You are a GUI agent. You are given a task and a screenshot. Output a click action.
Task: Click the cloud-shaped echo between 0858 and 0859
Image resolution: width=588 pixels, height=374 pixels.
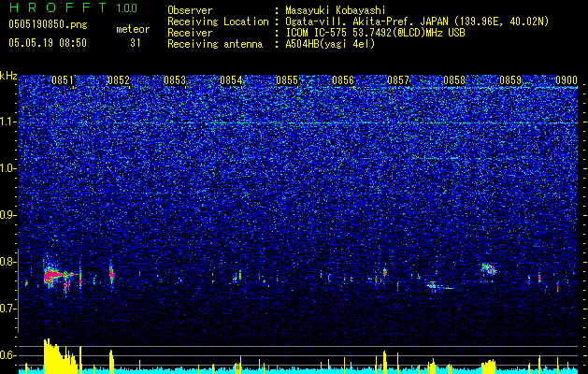[489, 268]
